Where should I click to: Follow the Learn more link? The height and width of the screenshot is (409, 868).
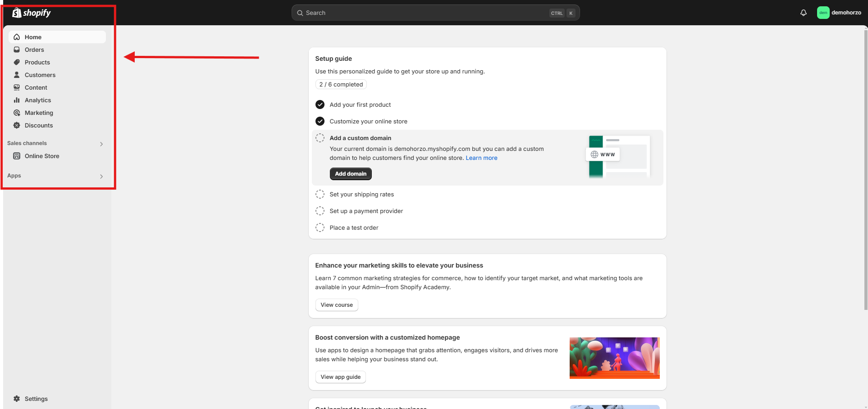pos(481,158)
